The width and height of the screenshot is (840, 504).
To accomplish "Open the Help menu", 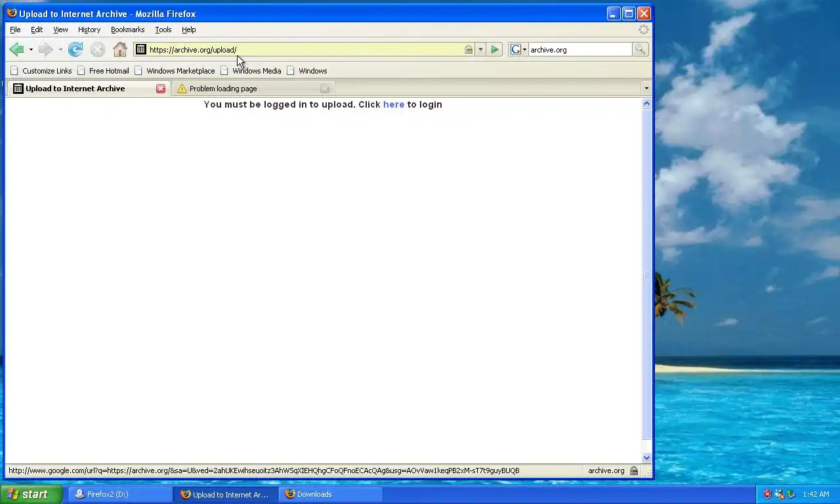I will tap(189, 30).
